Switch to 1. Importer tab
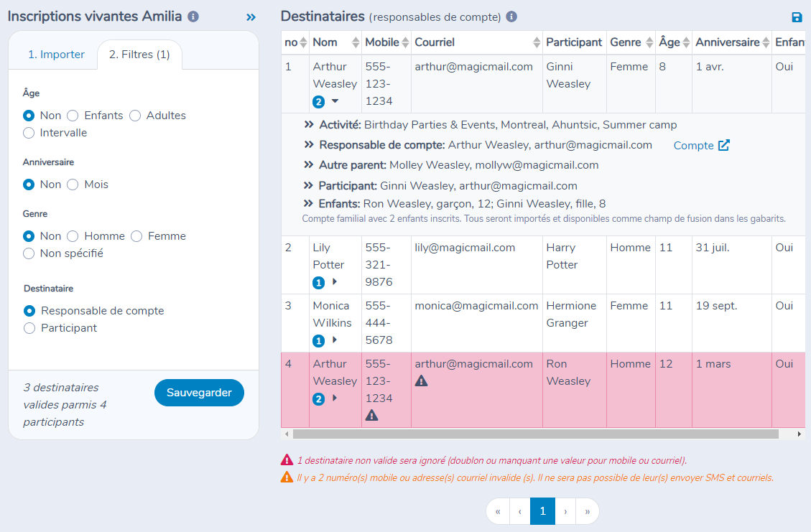The height and width of the screenshot is (532, 811). point(56,55)
